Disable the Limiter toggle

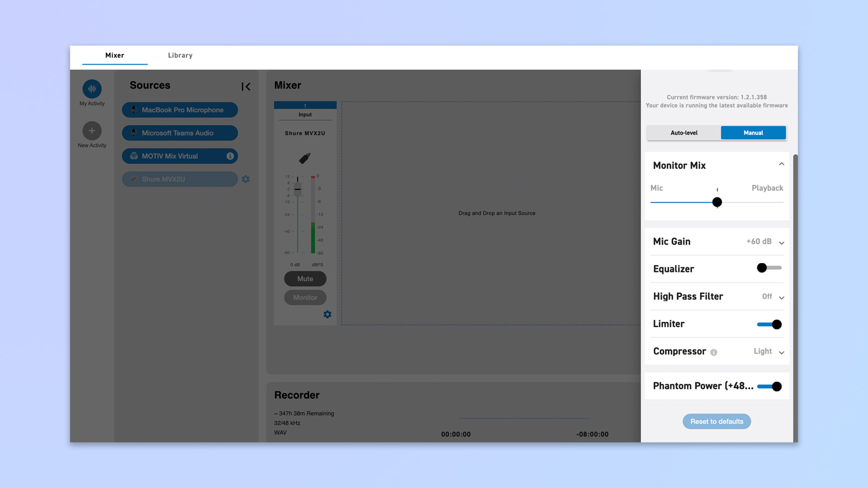(x=769, y=324)
